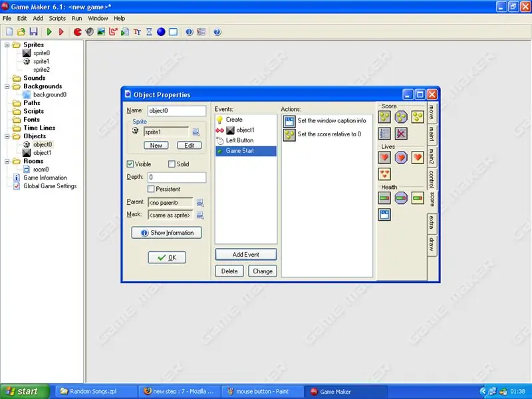Collapse the Rooms folder in resource tree
Image resolution: width=532 pixels, height=399 pixels.
pos(7,162)
